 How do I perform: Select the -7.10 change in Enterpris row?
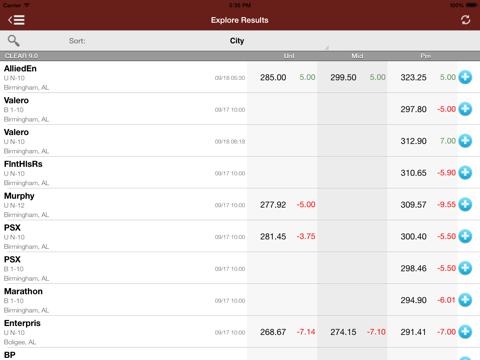click(376, 332)
